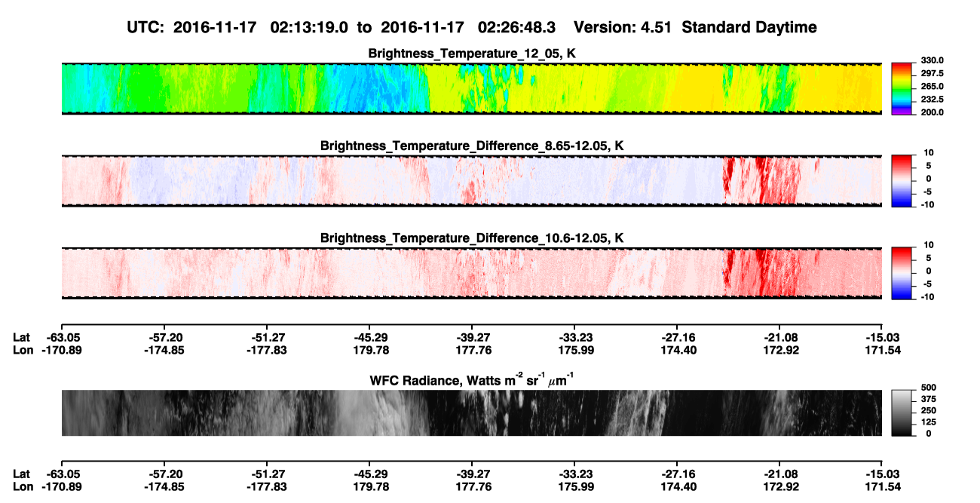Click the 8.65-12.05 difference image strip
The width and height of the screenshot is (980, 503).
pyautogui.click(x=472, y=180)
